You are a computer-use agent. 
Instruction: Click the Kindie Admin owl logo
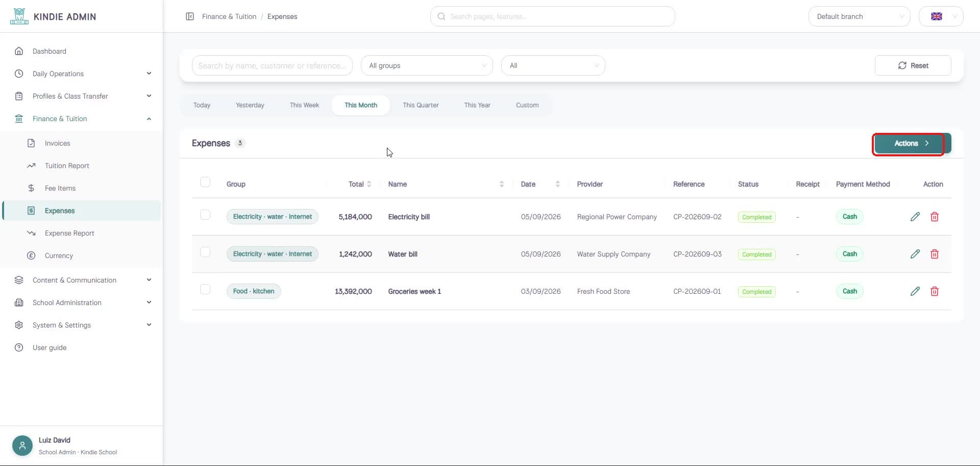tap(19, 16)
